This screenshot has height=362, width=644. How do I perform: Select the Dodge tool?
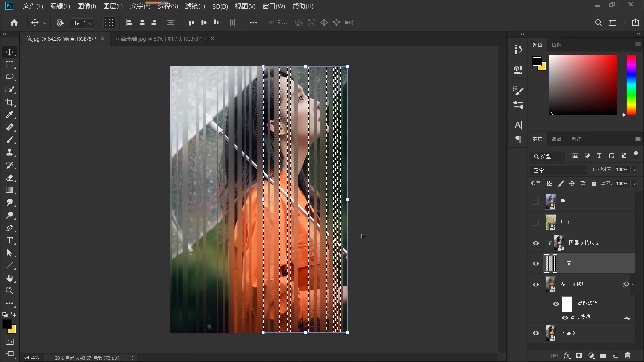[x=9, y=215]
